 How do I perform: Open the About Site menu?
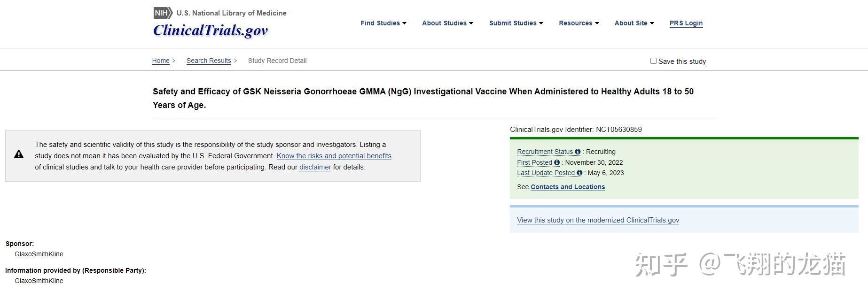[x=633, y=23]
